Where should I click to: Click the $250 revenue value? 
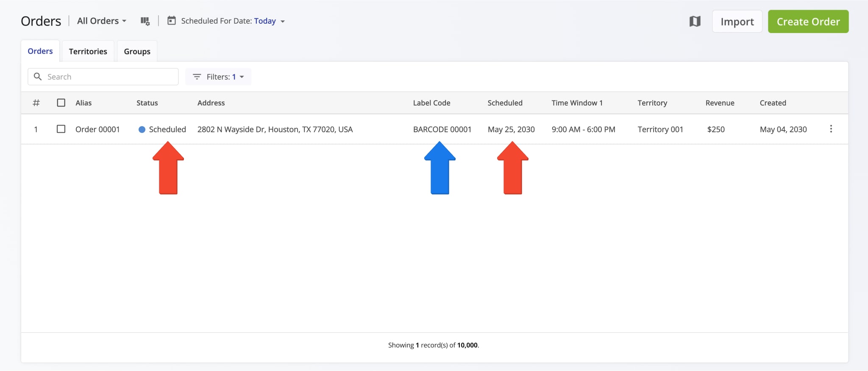pos(716,129)
